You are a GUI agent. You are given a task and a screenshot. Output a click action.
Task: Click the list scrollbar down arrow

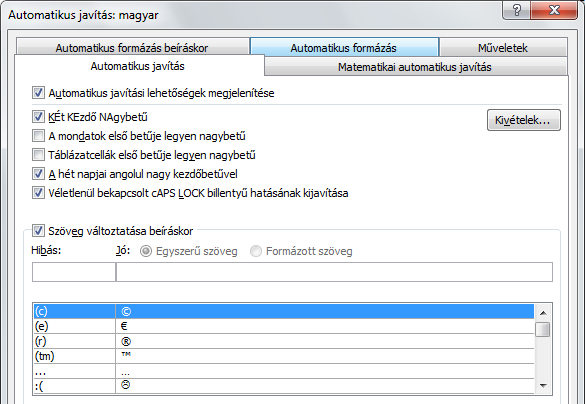543,385
